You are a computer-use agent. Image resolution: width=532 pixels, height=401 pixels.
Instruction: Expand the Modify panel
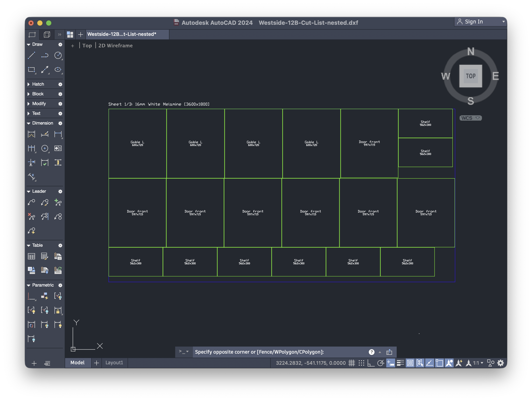[x=29, y=104]
